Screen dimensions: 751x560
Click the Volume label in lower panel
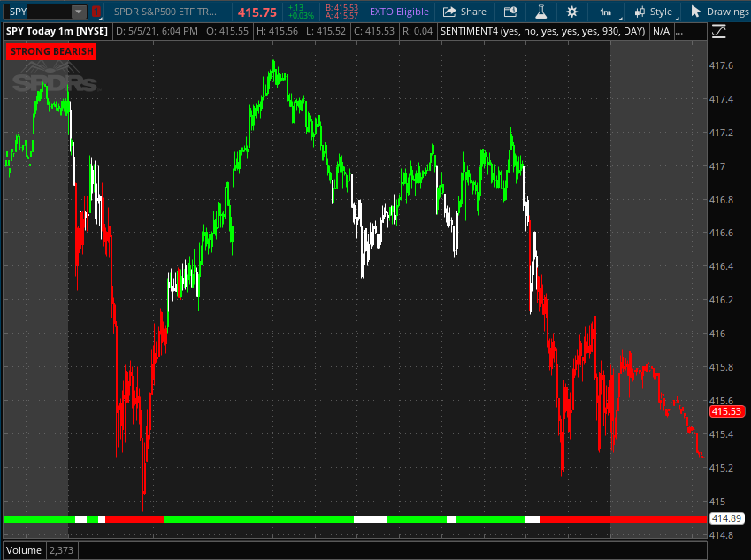tap(24, 550)
